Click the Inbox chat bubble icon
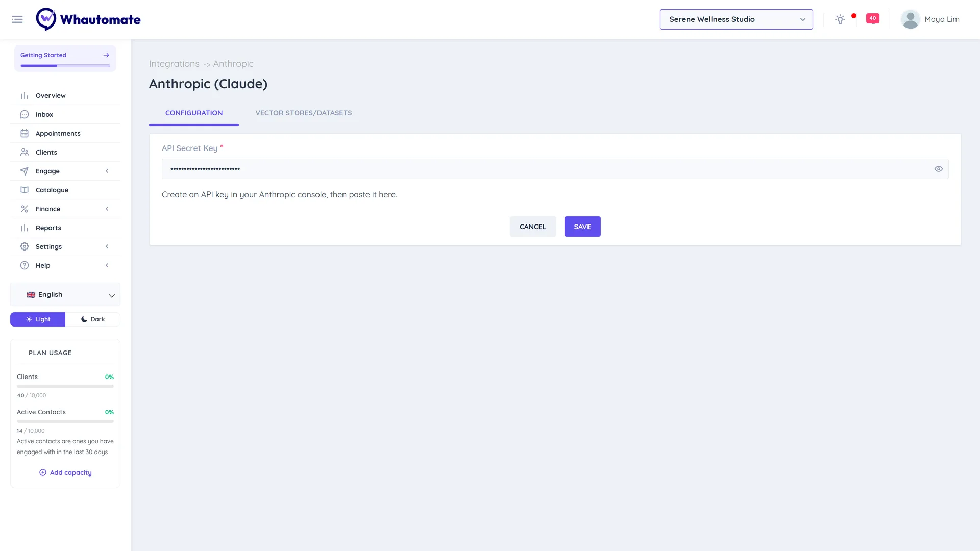980x551 pixels. [x=24, y=115]
